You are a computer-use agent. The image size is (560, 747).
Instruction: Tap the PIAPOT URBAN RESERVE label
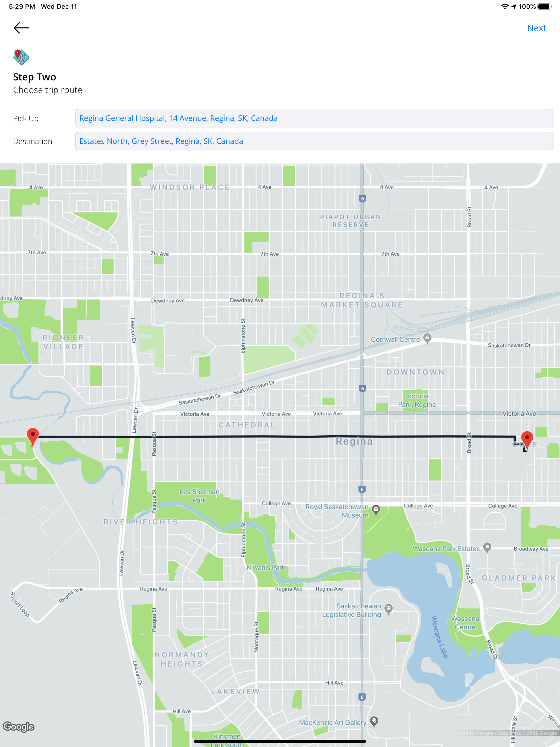point(351,221)
